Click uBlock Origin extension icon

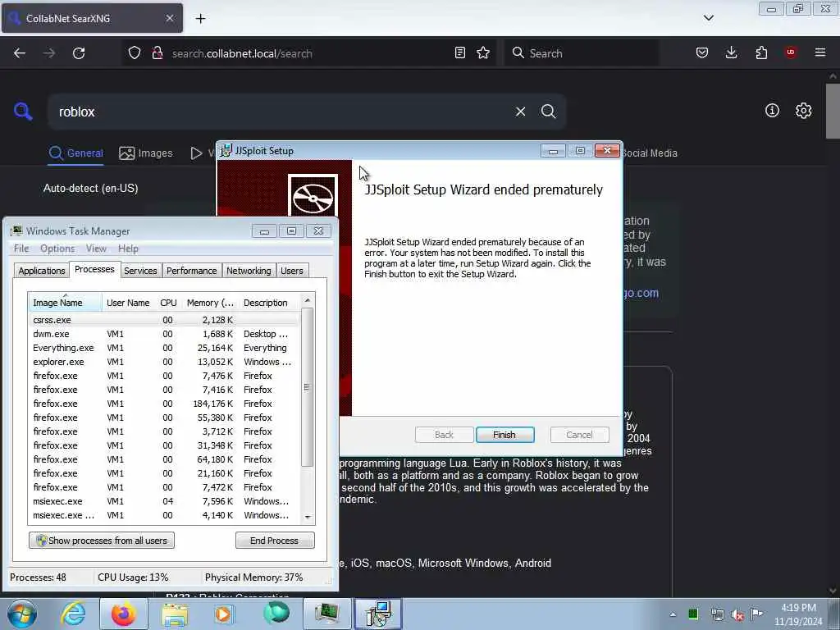[791, 52]
